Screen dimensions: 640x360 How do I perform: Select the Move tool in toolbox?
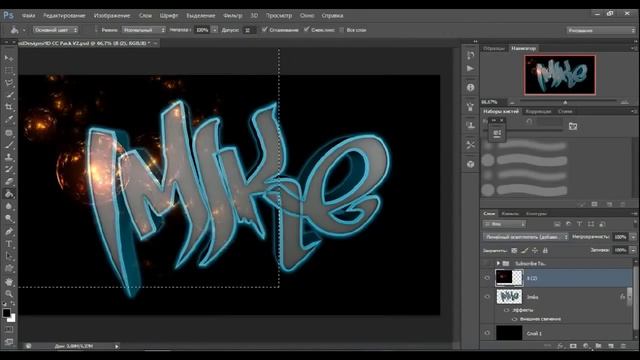point(9,58)
